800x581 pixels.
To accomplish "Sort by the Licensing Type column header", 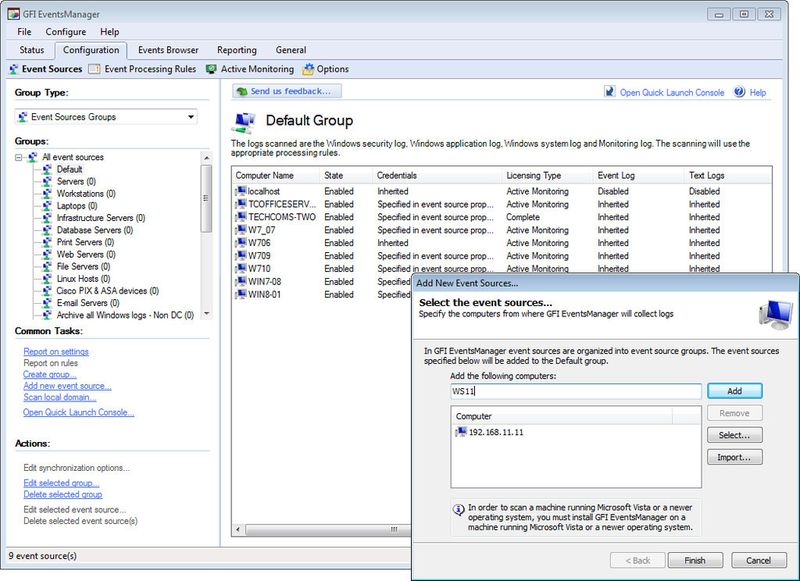I will coord(547,175).
